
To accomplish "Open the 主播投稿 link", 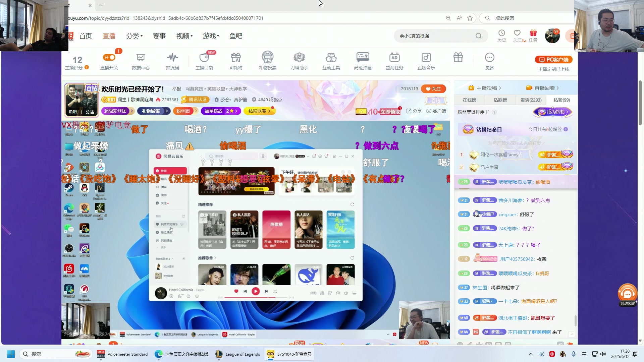I will pos(485,88).
